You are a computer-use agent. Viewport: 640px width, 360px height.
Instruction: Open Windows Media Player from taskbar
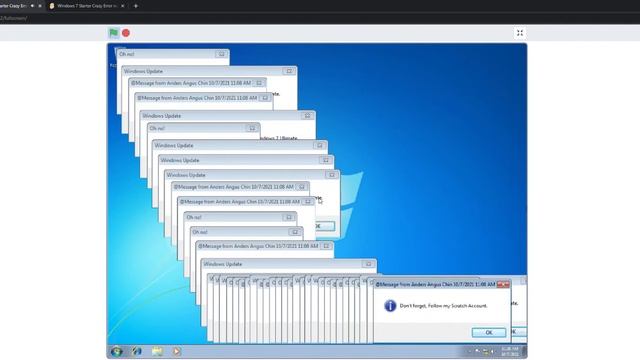pos(176,351)
